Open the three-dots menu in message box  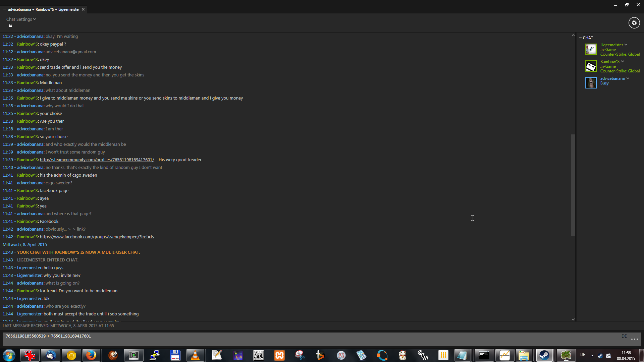634,339
